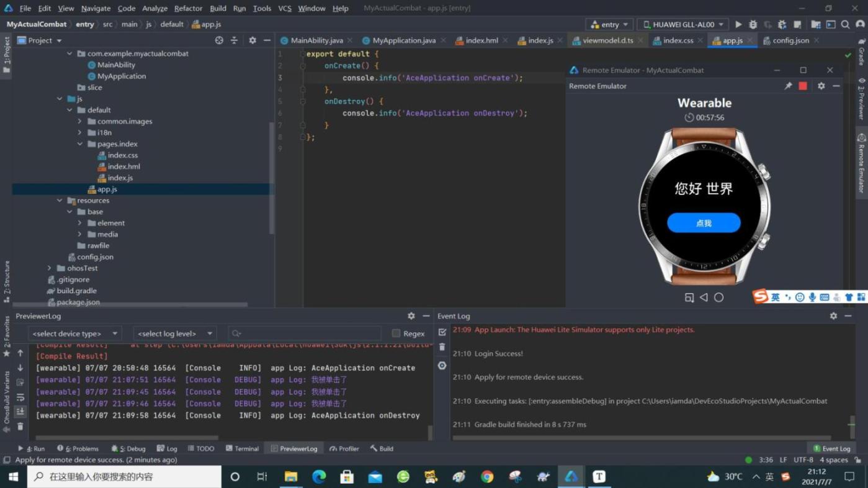Open the select device type dropdown

tap(74, 333)
